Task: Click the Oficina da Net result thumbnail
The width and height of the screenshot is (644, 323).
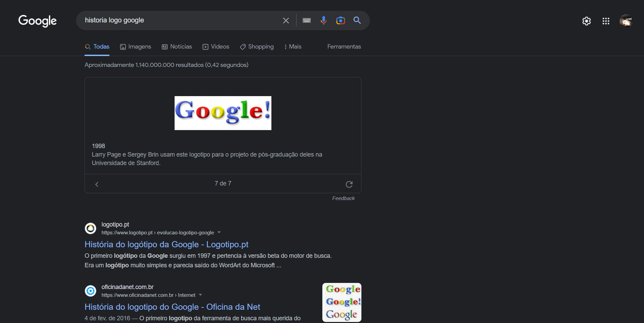Action: pyautogui.click(x=342, y=302)
